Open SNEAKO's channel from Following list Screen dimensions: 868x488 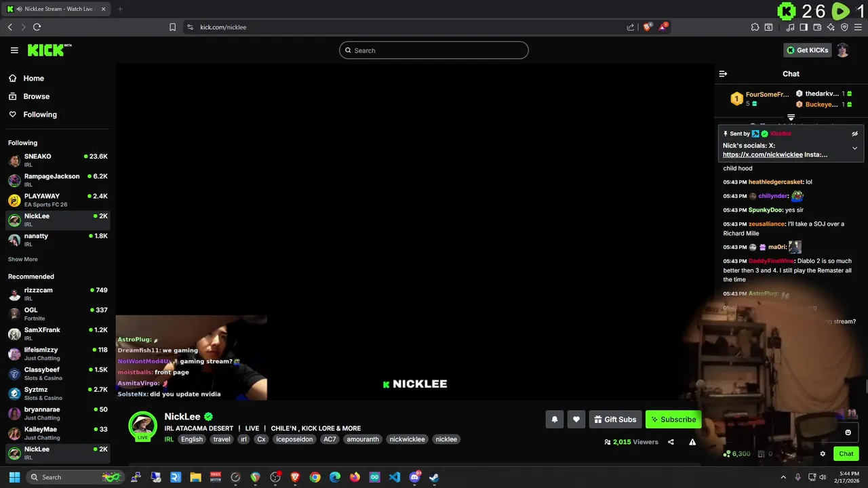(58, 161)
